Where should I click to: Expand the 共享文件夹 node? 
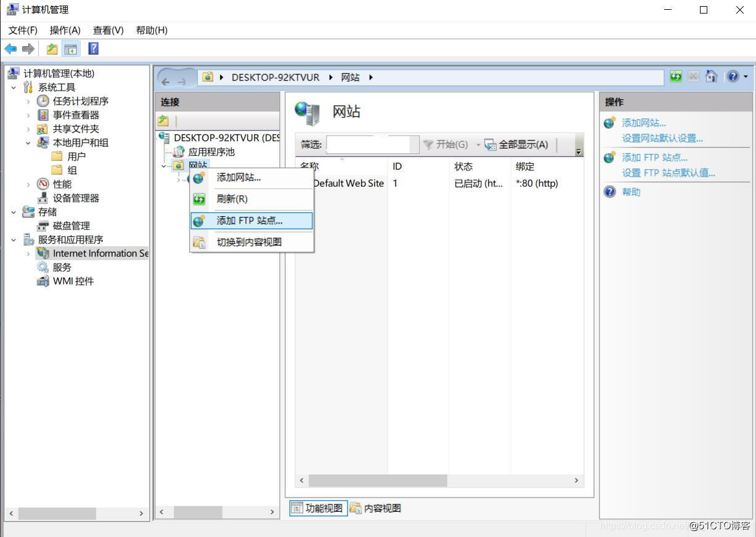28,129
